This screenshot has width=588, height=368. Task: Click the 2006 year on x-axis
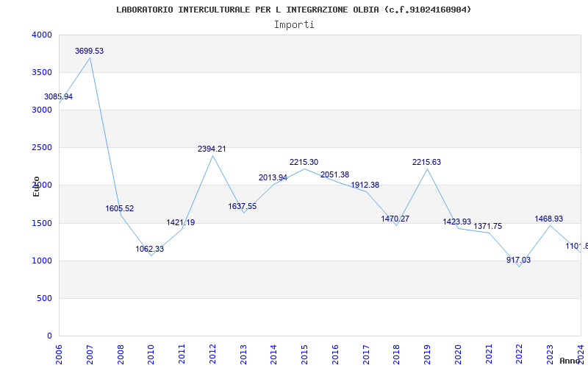[x=60, y=354]
